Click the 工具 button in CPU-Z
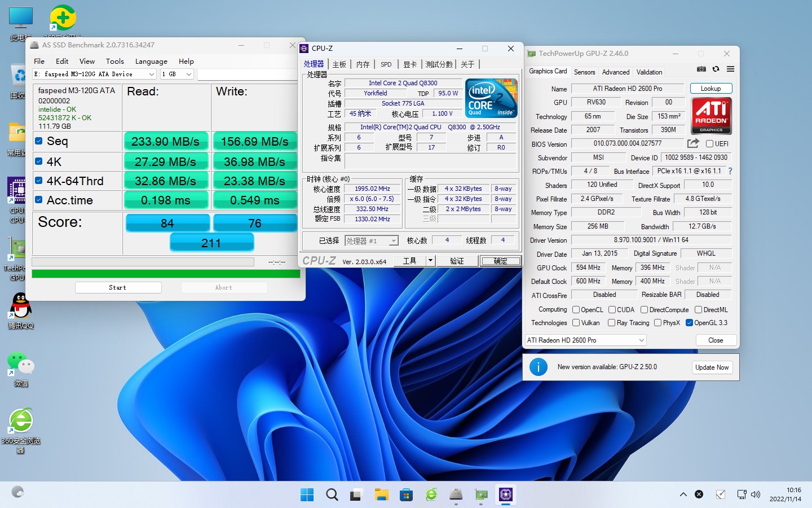 pyautogui.click(x=409, y=261)
